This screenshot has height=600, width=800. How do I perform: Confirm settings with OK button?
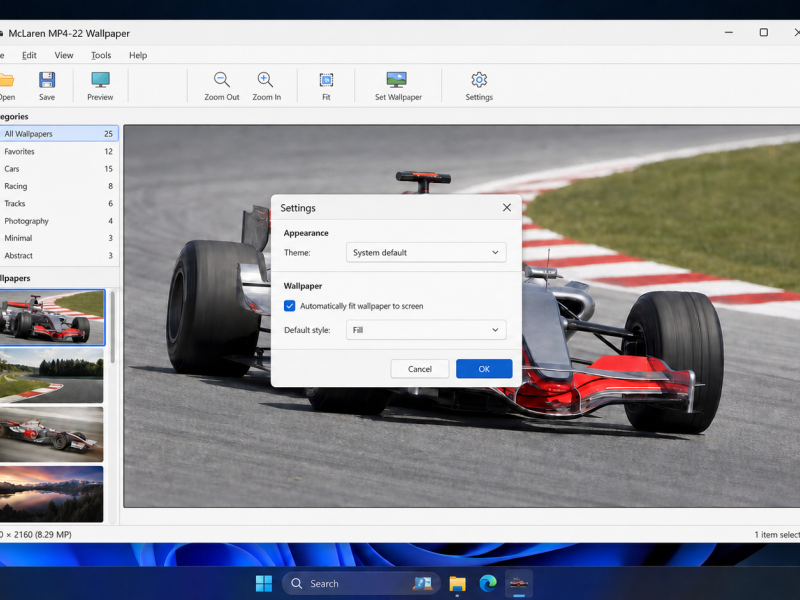coord(484,369)
